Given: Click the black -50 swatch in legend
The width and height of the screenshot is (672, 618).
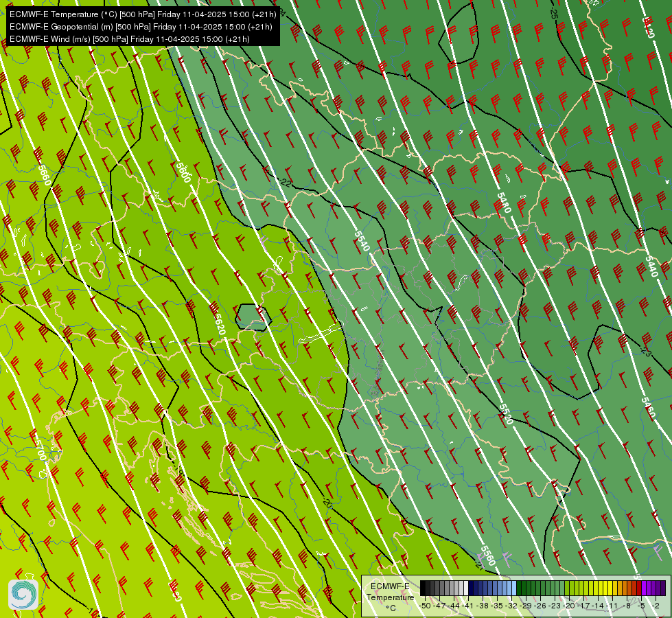Looking at the screenshot, I should pos(423,588).
